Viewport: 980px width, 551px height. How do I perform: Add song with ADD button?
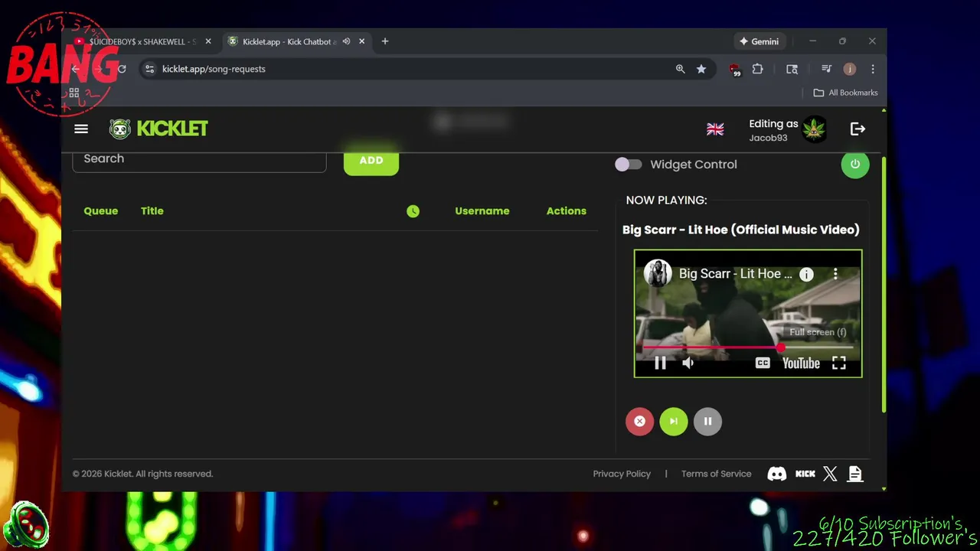click(x=371, y=161)
